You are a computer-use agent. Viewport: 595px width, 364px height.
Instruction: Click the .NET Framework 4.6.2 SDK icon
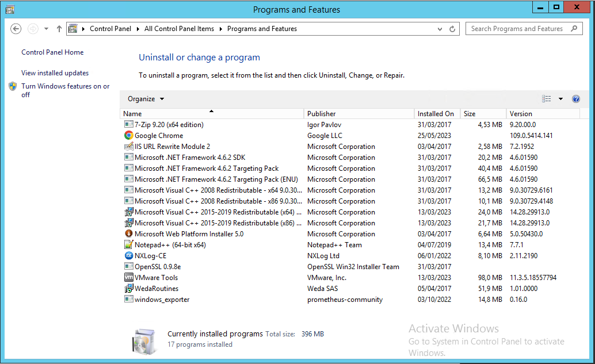[129, 157]
